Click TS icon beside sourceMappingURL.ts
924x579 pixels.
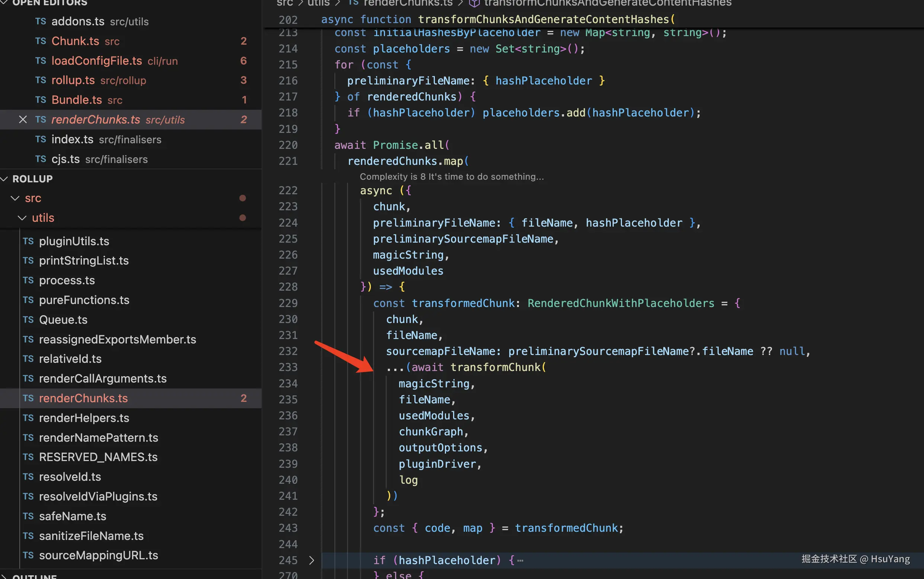28,555
